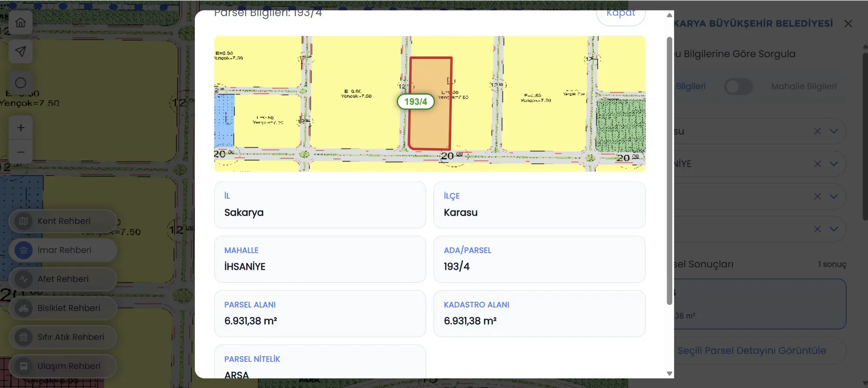Select the Mahalle Bilgileri option label
Screen dimensions: 868x388
[x=804, y=86]
